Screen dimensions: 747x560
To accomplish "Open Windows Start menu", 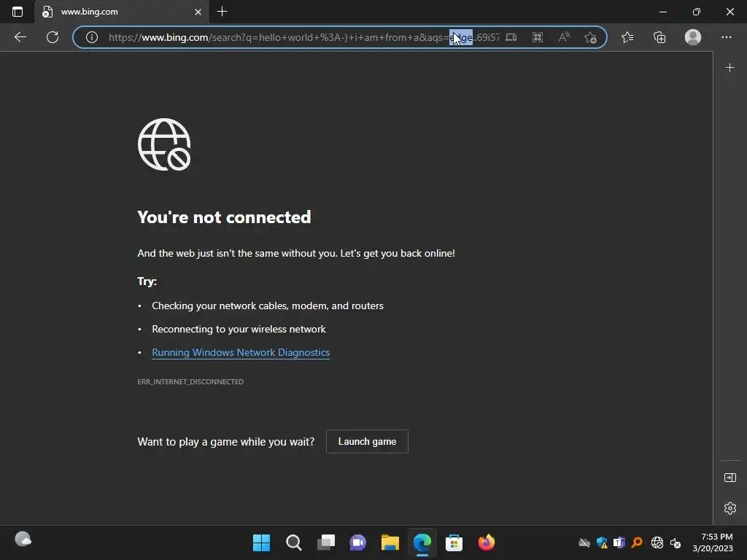I will [261, 542].
